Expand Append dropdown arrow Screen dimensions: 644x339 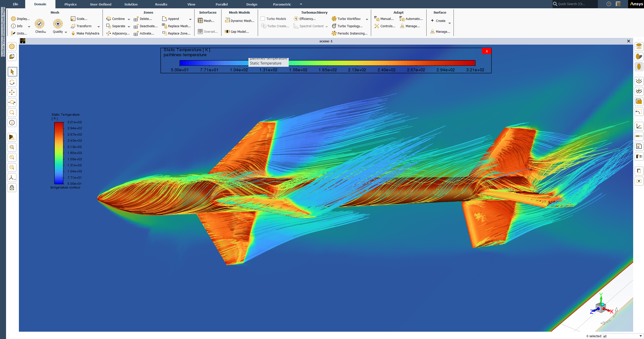190,19
